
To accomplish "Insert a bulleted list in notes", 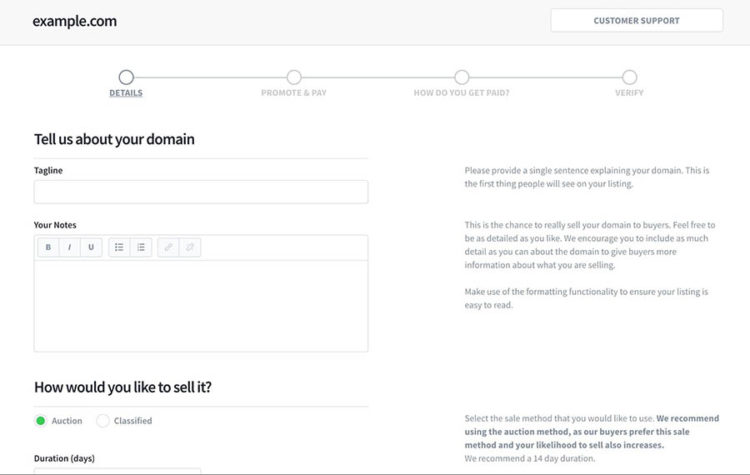I will [119, 247].
